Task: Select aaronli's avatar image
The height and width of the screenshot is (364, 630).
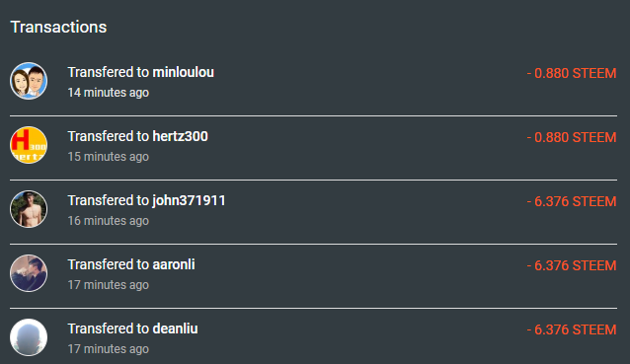Action: point(29,273)
